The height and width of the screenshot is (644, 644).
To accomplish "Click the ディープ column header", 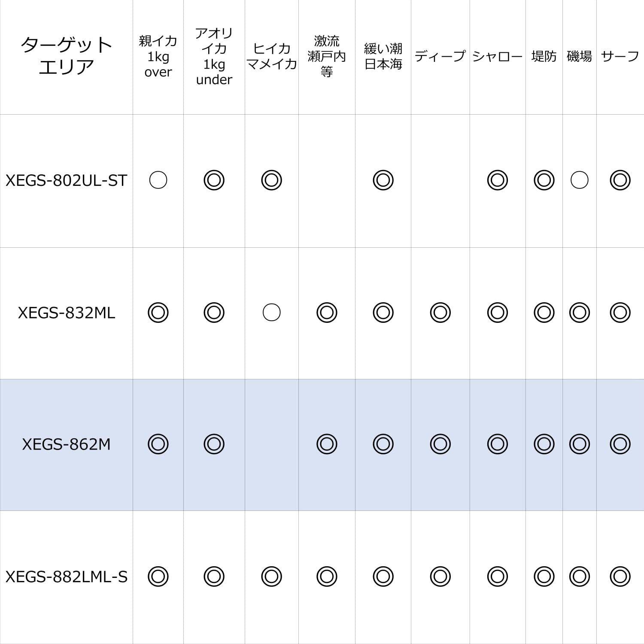I will coord(440,56).
